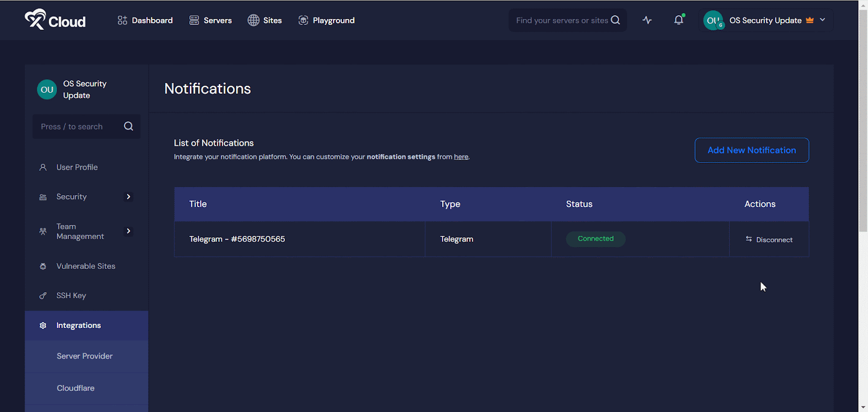Follow the 'here' notification settings link

pos(461,157)
